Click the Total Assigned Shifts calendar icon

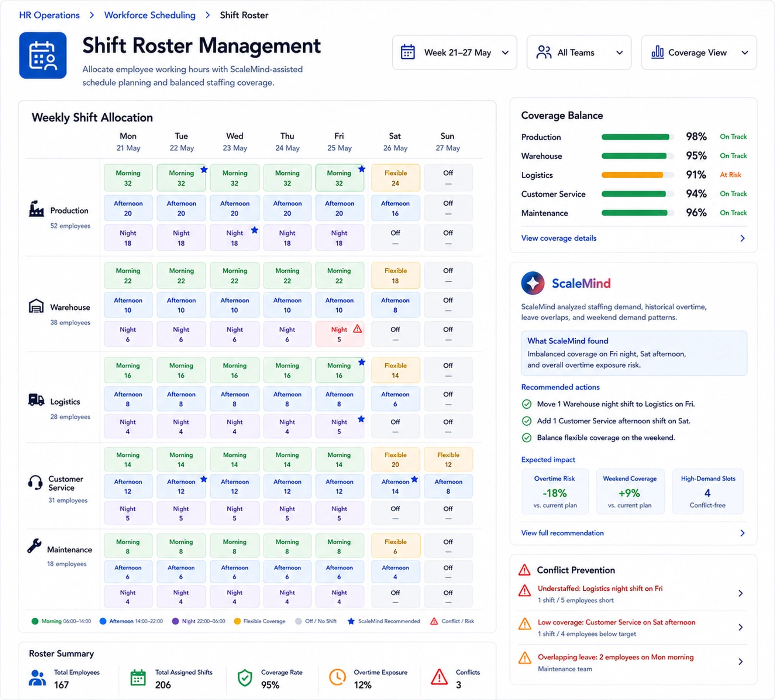tap(138, 678)
